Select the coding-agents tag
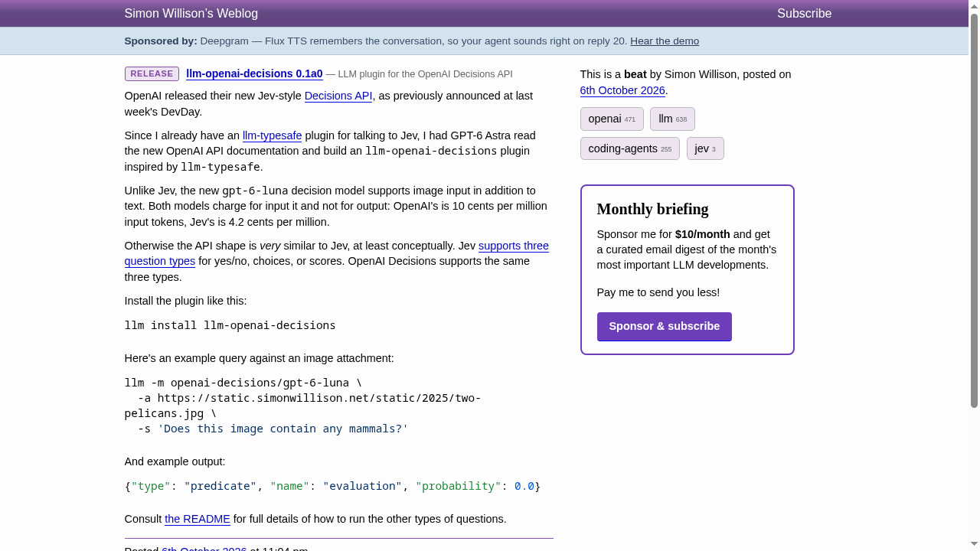The image size is (980, 551). click(x=629, y=148)
